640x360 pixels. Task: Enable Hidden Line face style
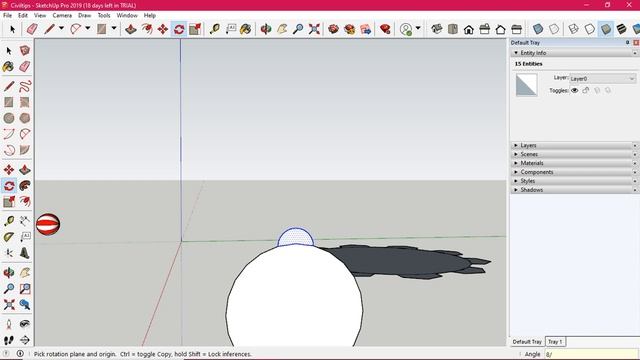pyautogui.click(x=589, y=29)
